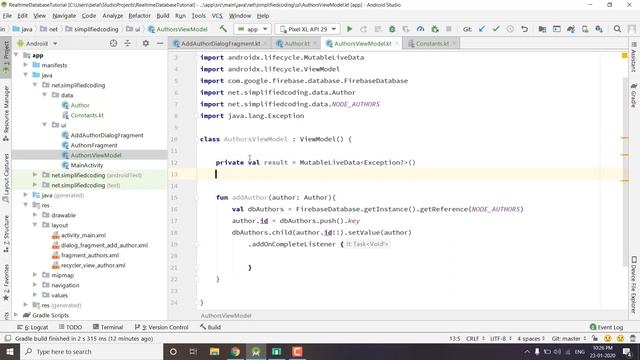Image resolution: width=640 pixels, height=360 pixels.
Task: Click the Debug app bug icon
Action: pos(392,29)
